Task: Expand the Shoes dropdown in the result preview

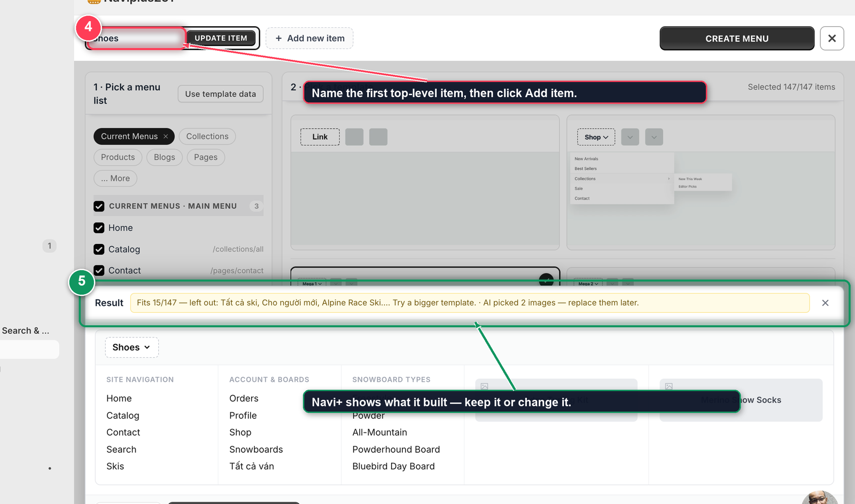Action: [131, 348]
